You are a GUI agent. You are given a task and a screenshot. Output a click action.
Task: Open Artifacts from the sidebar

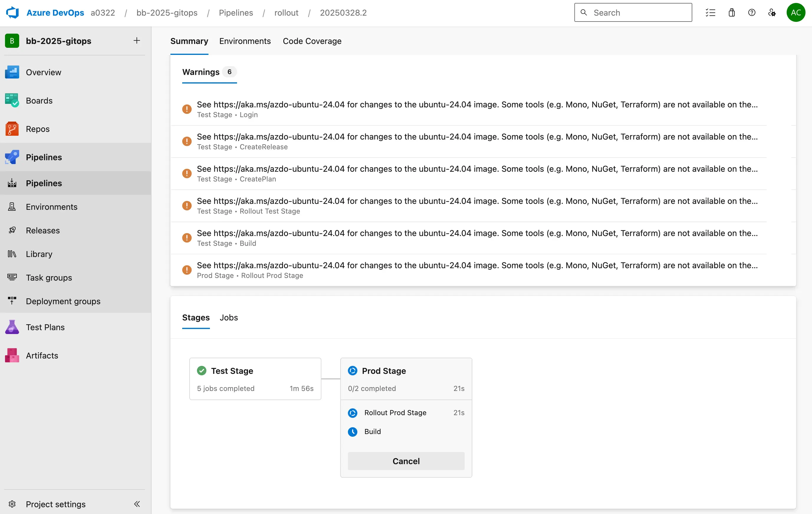42,355
